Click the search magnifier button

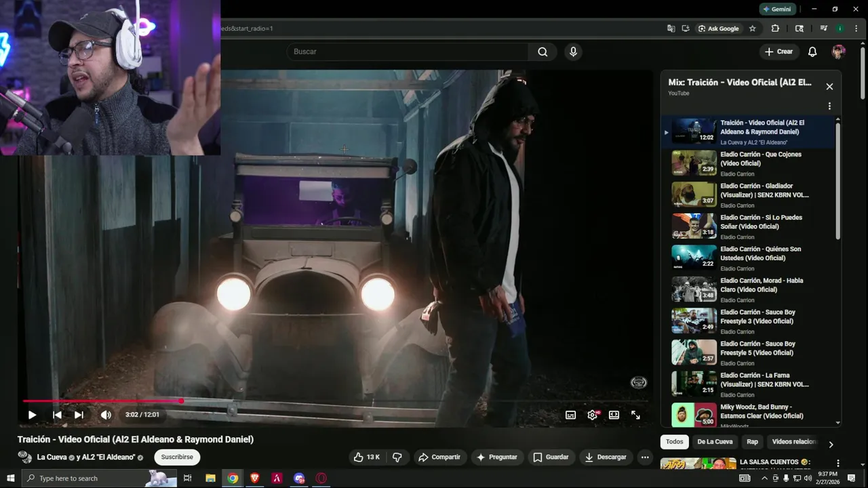(x=542, y=52)
